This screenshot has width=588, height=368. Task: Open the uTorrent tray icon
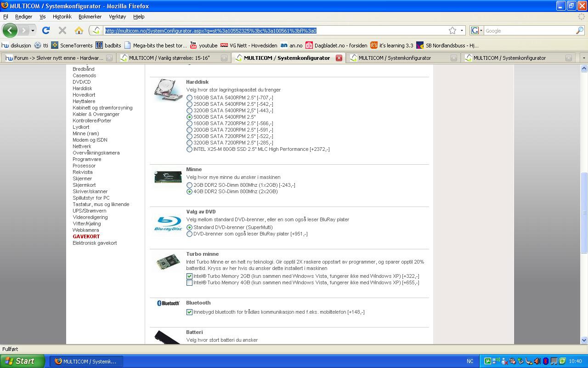(488, 361)
